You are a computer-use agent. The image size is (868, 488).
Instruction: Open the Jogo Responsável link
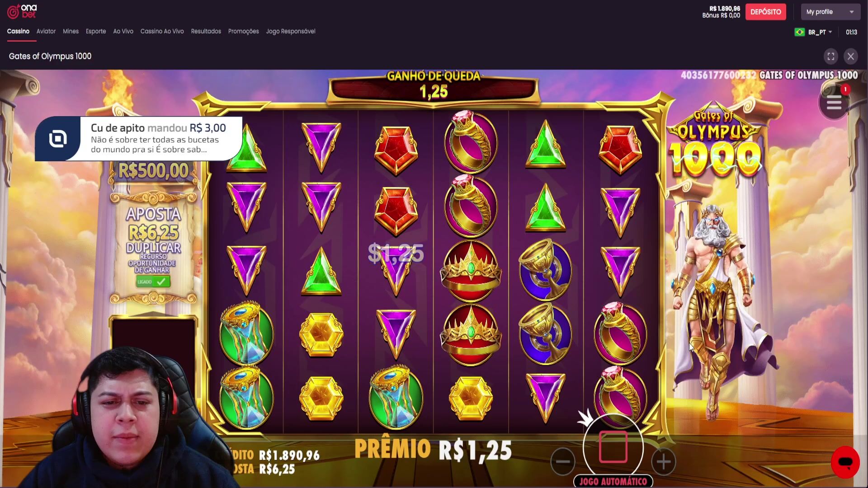pyautogui.click(x=291, y=31)
